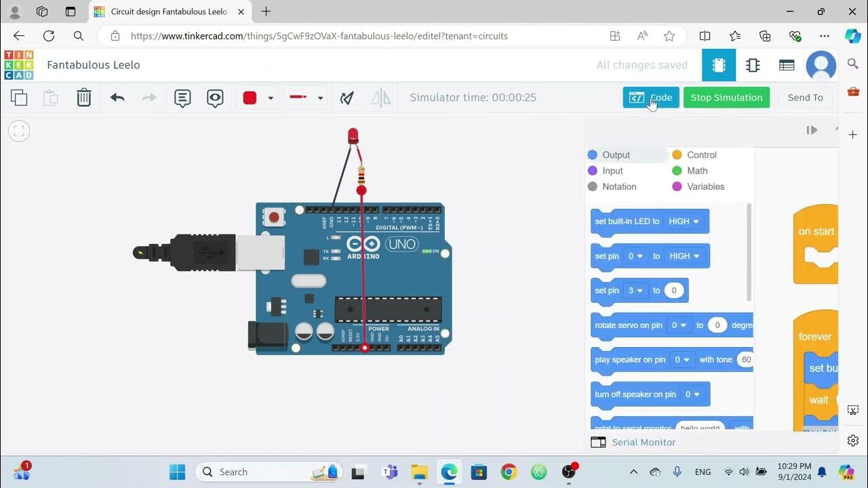Viewport: 868px width, 488px height.
Task: Click the Tinkercad logo
Action: pyautogui.click(x=18, y=65)
